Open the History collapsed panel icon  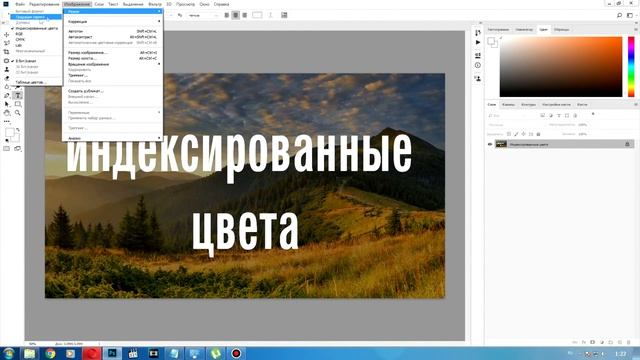478,32
